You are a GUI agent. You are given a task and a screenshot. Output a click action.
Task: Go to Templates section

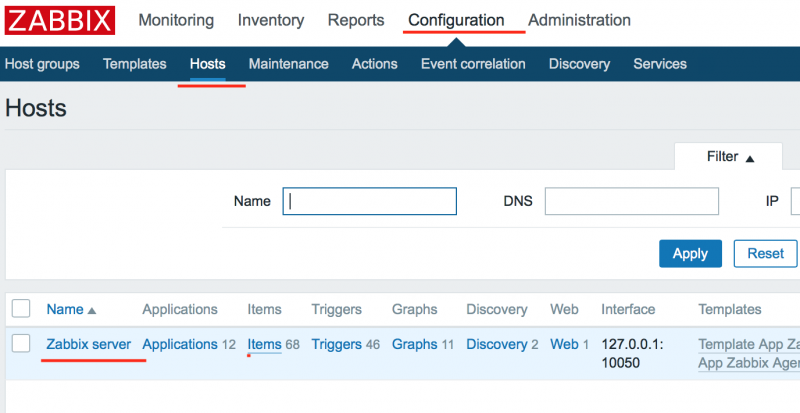coord(135,64)
